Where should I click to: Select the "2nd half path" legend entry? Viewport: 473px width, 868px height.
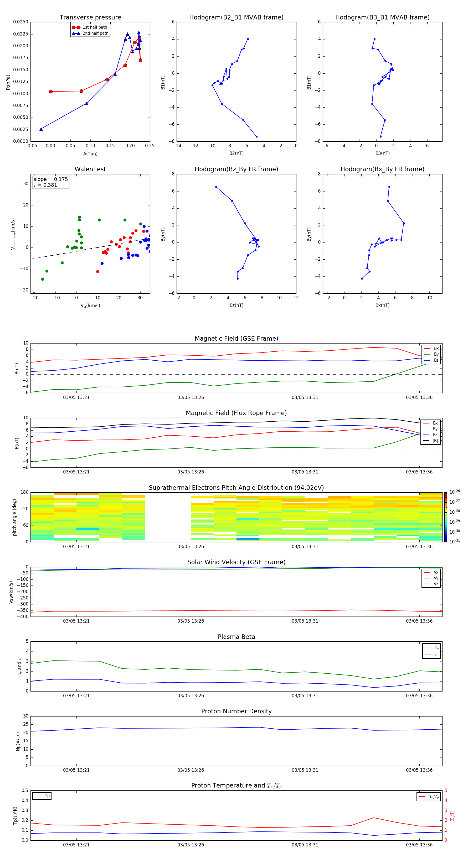pos(90,33)
